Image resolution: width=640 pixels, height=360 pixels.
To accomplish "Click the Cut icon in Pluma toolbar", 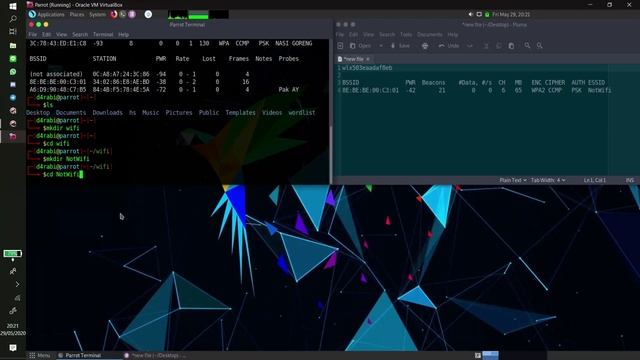I will coord(486,46).
